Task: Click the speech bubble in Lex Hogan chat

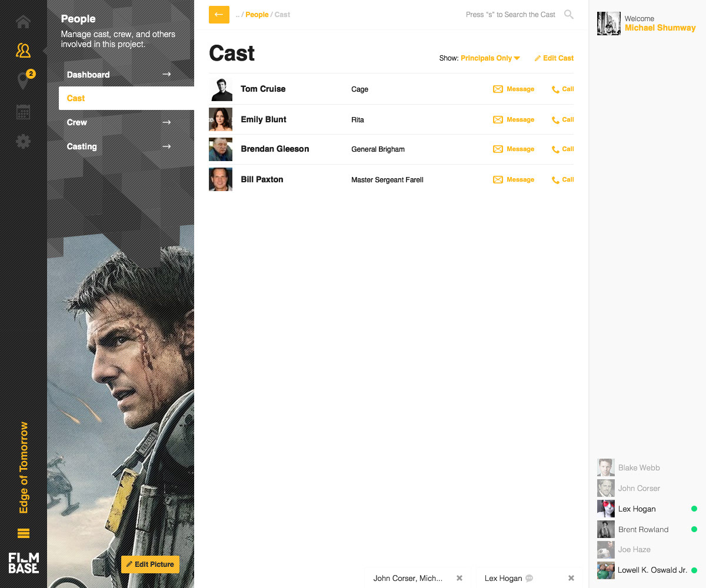Action: coord(529,578)
